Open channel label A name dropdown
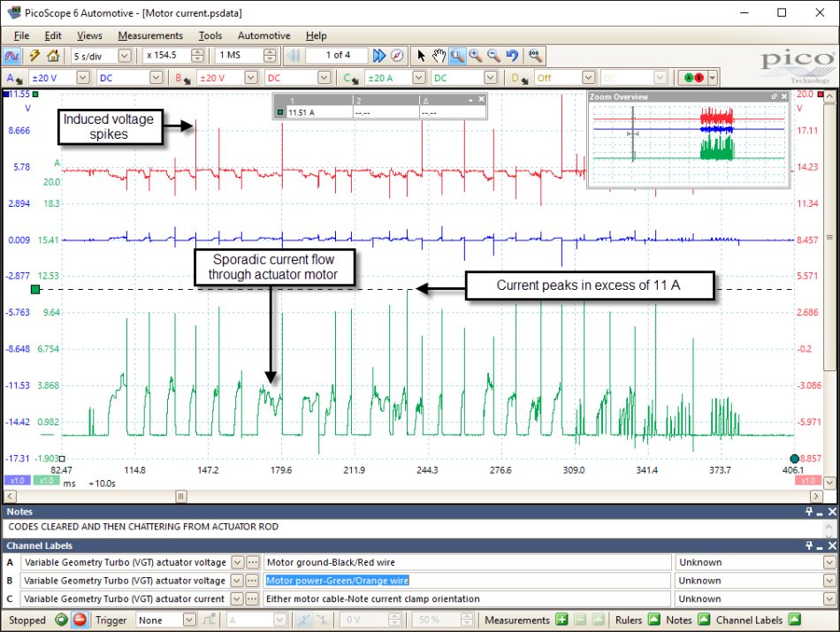 [237, 562]
